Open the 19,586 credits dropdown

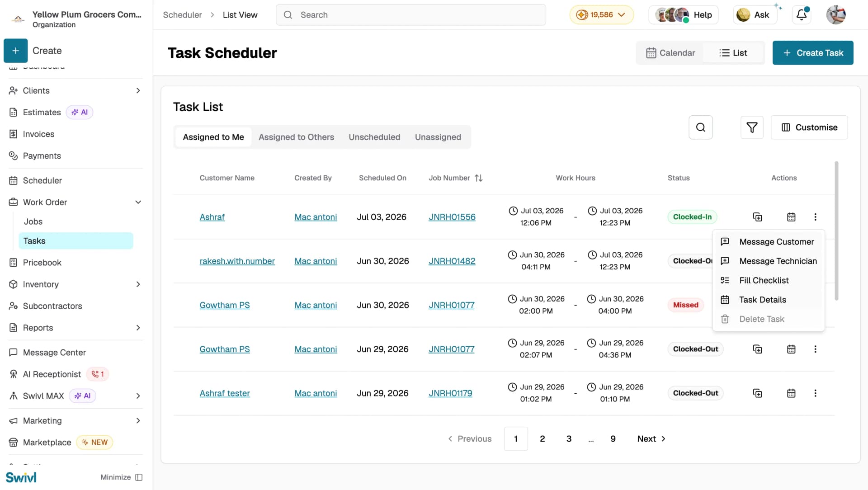pyautogui.click(x=601, y=15)
